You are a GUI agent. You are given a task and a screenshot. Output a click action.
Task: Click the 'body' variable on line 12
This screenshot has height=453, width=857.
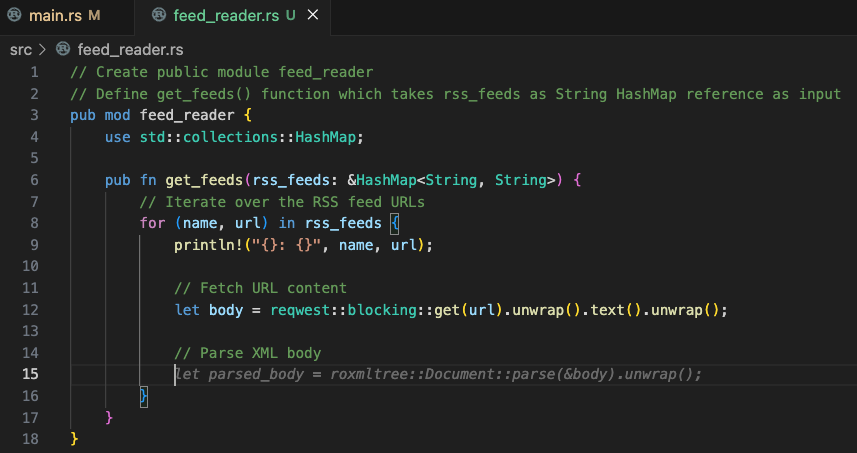(226, 310)
